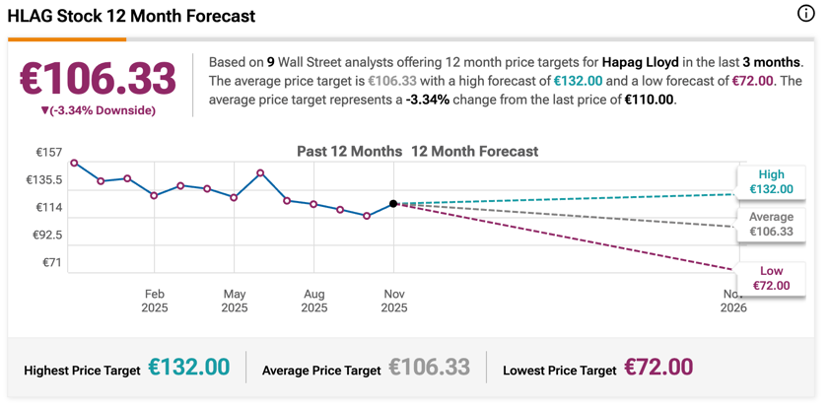
Task: Click the black Nov 2025 data point
Action: pos(394,204)
